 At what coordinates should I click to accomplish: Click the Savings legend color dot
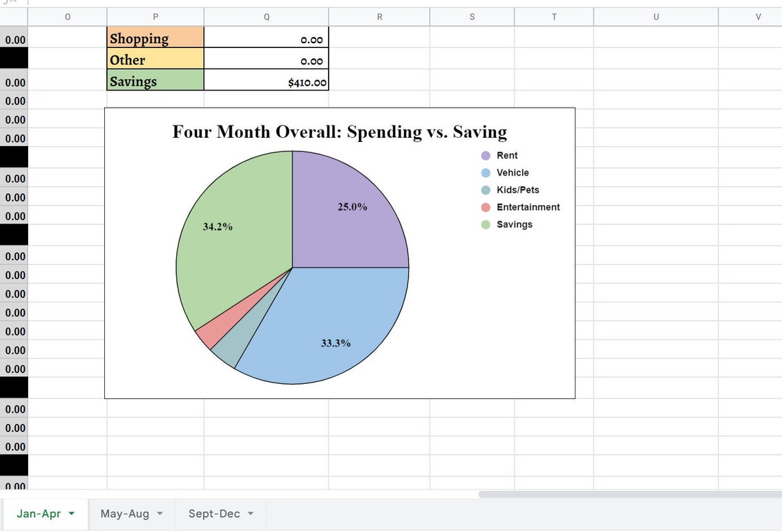click(486, 224)
